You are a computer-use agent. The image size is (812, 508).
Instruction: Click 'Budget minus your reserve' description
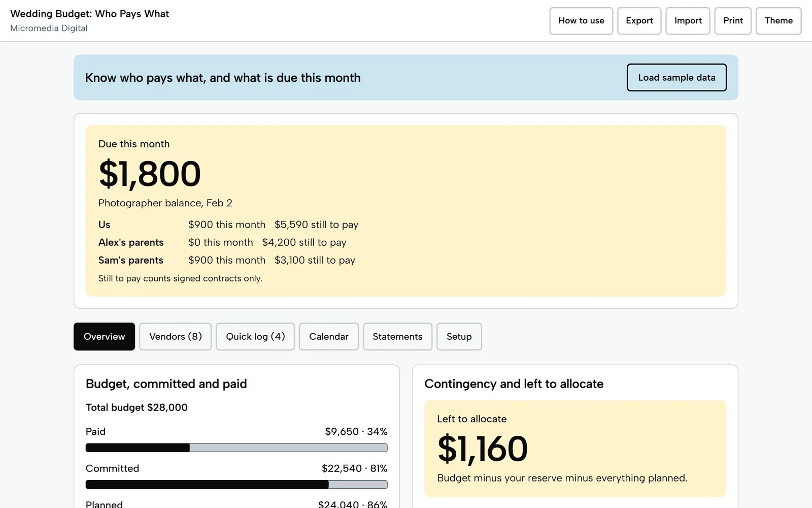click(x=562, y=478)
